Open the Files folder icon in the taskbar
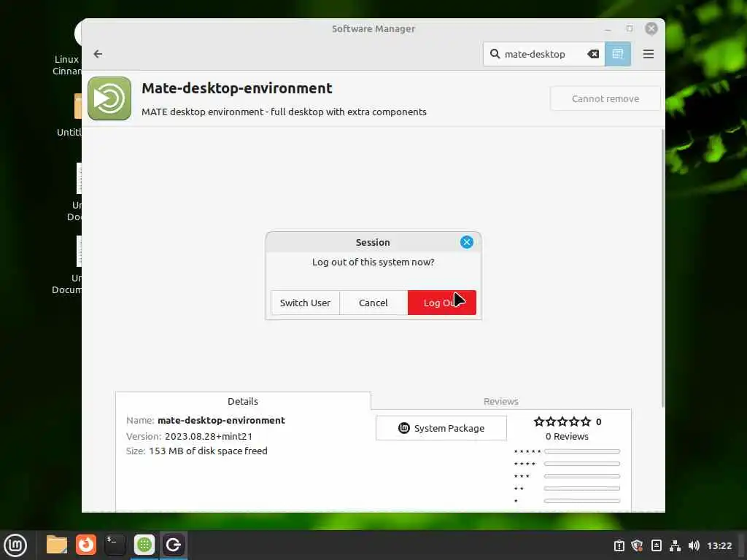This screenshot has width=747, height=560. tap(57, 545)
